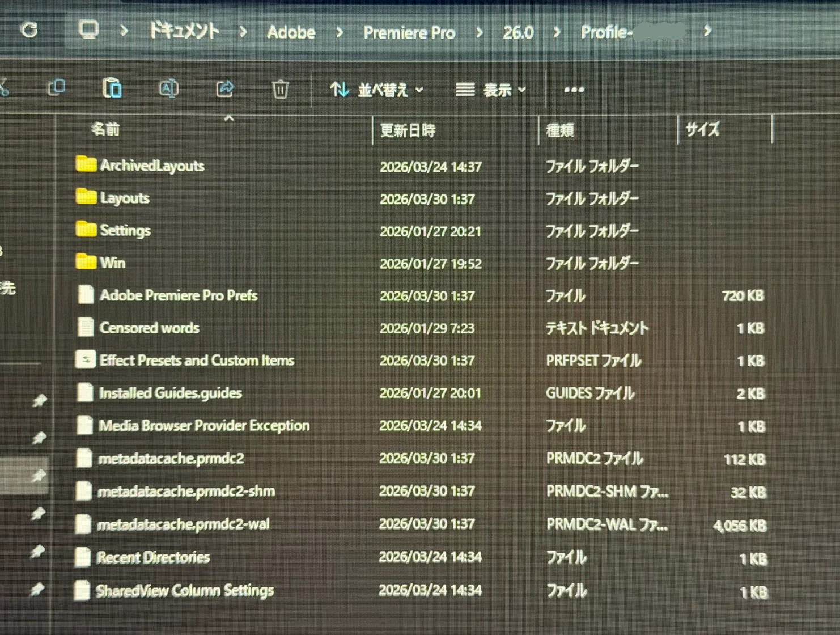Click the Adobe Premiere Pro Prefs file icon

point(86,294)
